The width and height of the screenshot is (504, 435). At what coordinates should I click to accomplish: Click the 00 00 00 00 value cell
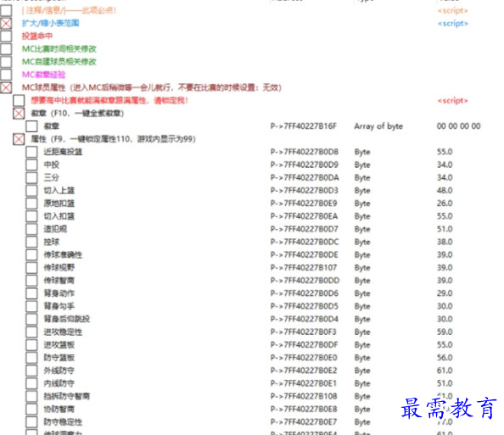click(459, 126)
